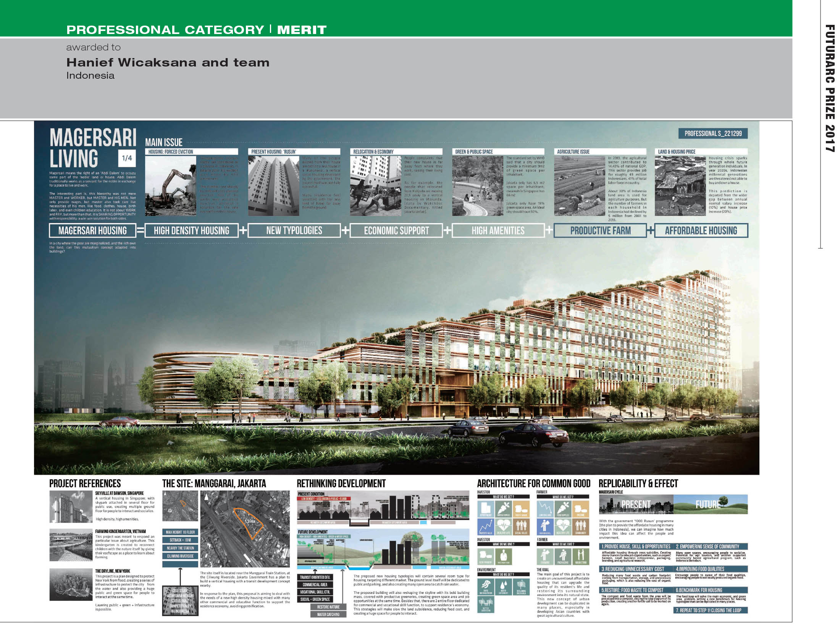The image size is (840, 624).
Task: Click the Rent Payment coins icon
Action: [486, 557]
